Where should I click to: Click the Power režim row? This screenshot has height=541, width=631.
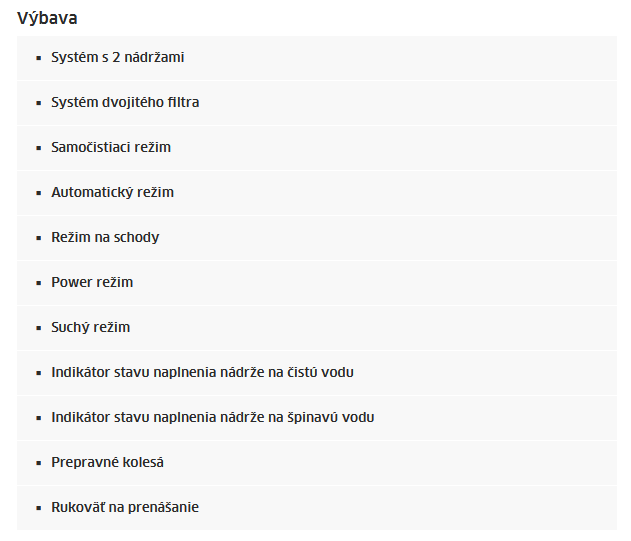click(317, 283)
